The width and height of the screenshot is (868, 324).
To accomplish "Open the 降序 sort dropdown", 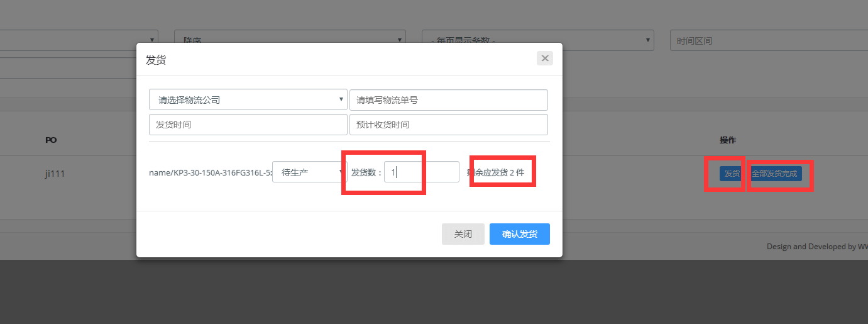I will [290, 40].
